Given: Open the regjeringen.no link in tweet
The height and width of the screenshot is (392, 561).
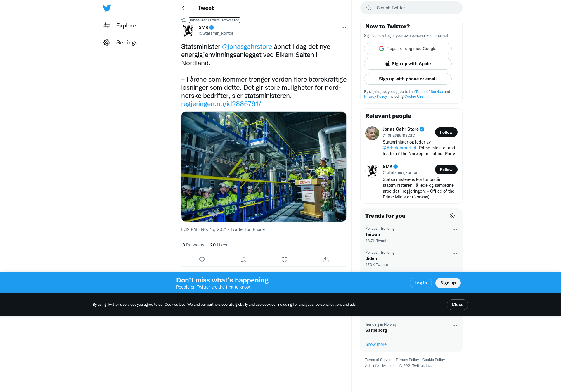Looking at the screenshot, I should 221,104.
